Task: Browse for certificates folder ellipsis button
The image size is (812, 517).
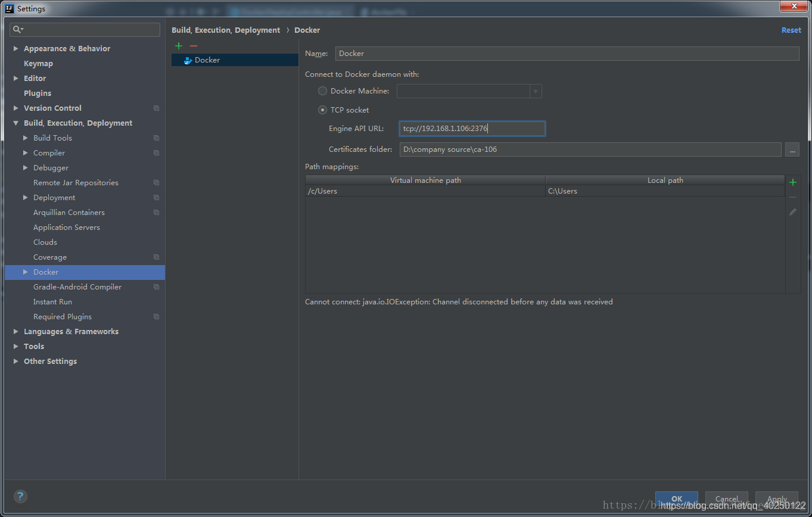Action: 792,150
